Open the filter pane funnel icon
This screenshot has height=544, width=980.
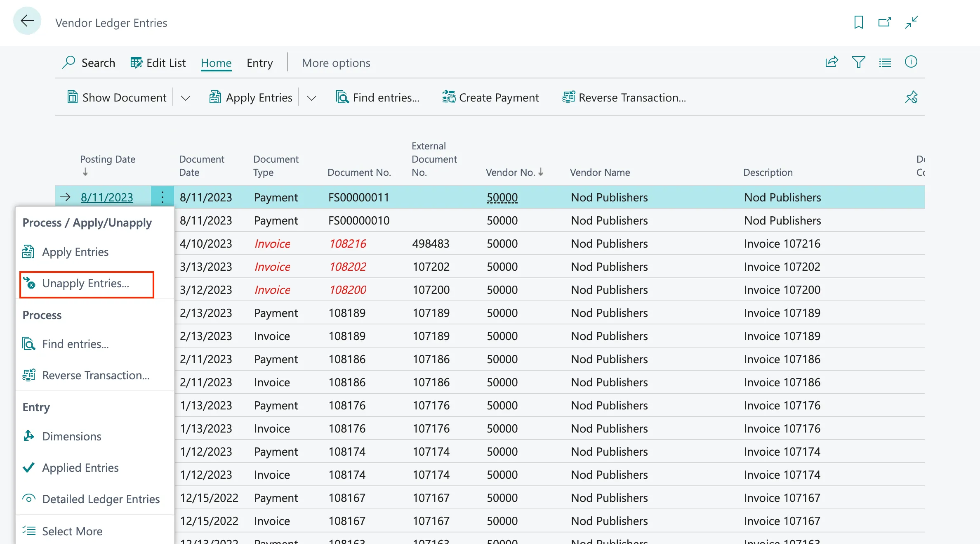coord(858,62)
